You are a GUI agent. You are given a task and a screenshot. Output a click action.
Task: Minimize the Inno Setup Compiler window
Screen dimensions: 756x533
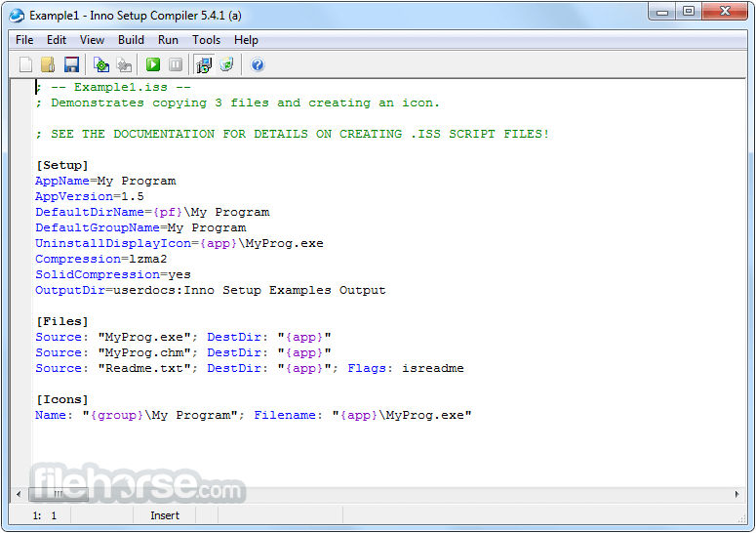tap(662, 12)
